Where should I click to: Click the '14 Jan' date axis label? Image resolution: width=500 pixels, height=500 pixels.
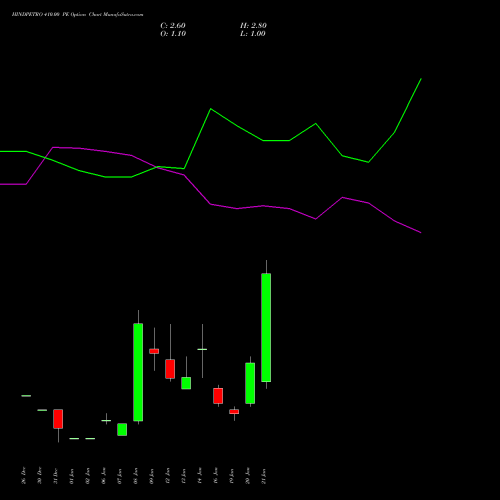coord(200,476)
